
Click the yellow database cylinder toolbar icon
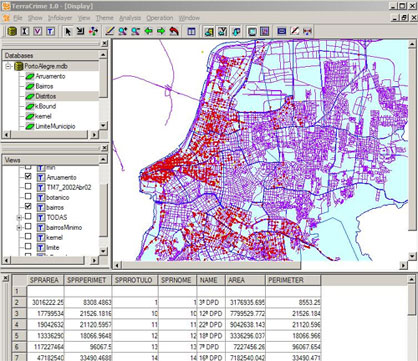[12, 32]
